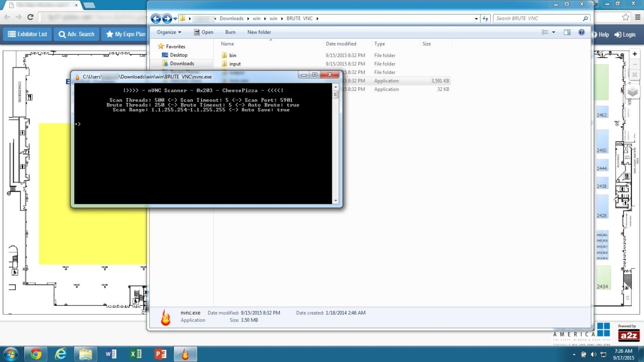644x362 pixels.
Task: Zoom in on the floor plan
Action: pos(635,54)
